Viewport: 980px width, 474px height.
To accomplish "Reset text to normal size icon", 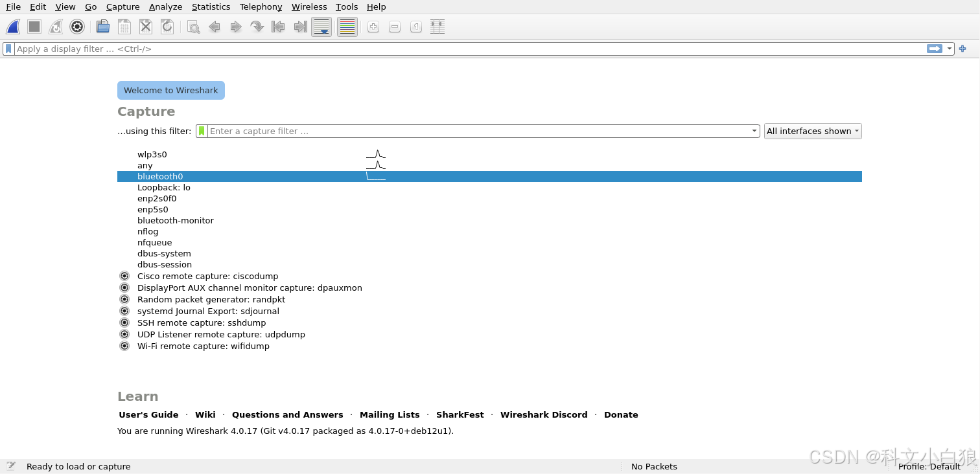I will [416, 27].
